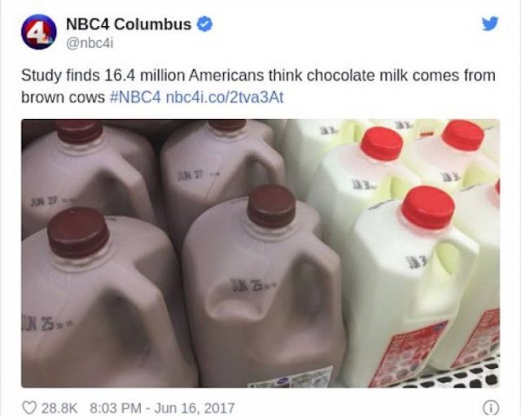The height and width of the screenshot is (420, 521).
Task: Open the tweet info icon
Action: click(x=492, y=408)
